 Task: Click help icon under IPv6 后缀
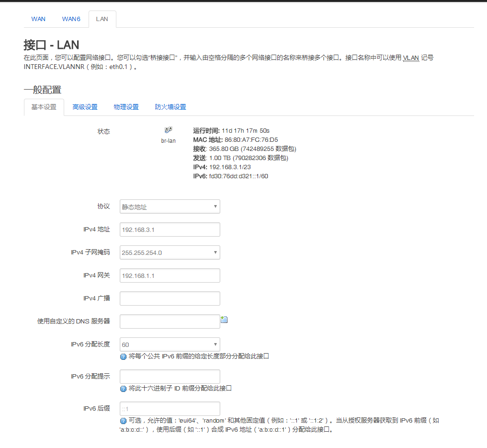click(x=123, y=421)
